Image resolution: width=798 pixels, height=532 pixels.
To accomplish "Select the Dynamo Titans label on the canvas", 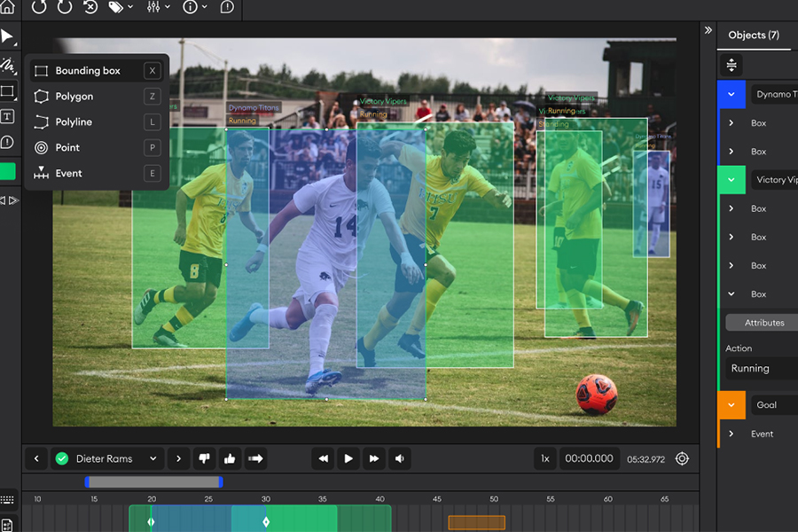I will pyautogui.click(x=254, y=107).
